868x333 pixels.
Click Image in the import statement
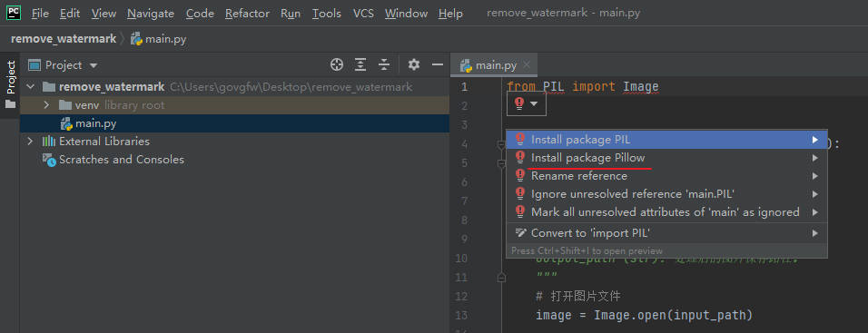(x=641, y=87)
